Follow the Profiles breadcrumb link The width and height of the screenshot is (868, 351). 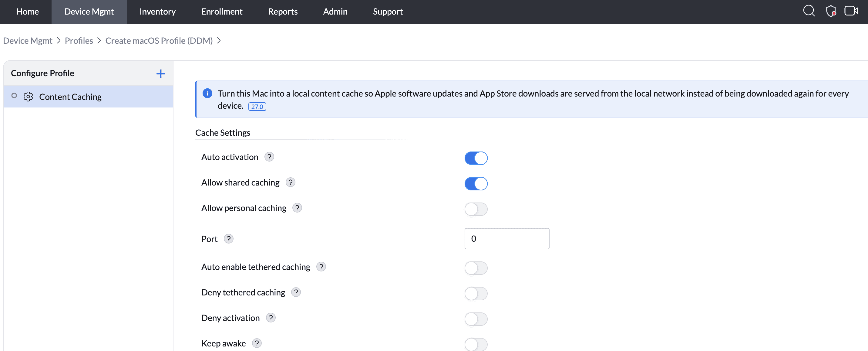(x=79, y=40)
